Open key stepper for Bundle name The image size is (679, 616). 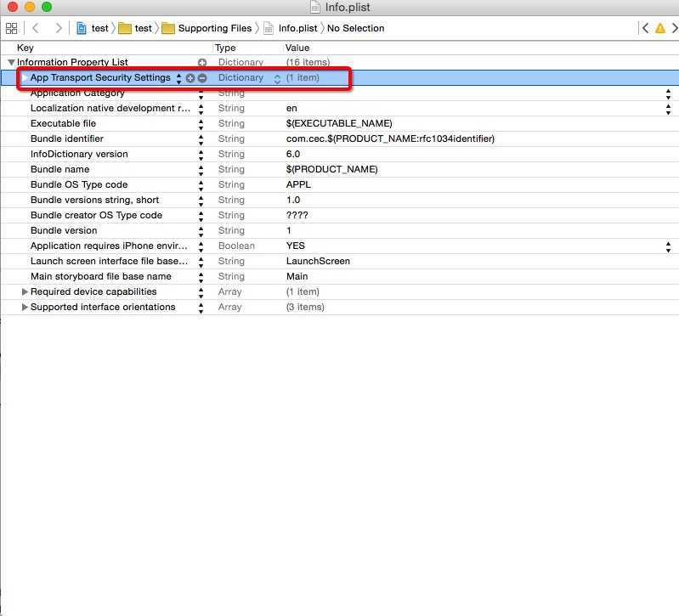201,171
